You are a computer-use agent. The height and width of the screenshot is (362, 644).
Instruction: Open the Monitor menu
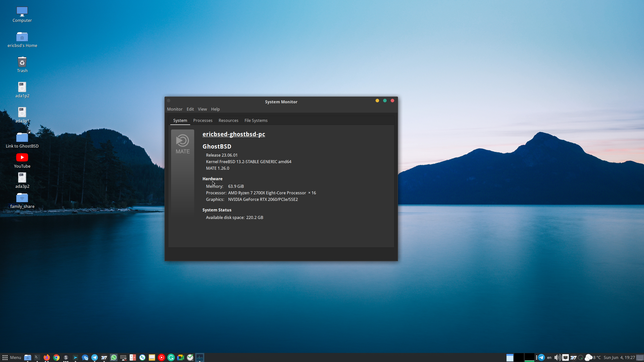tap(175, 109)
